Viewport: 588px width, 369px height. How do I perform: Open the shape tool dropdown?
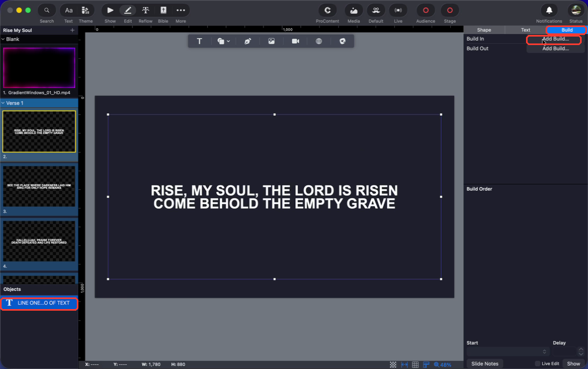223,41
